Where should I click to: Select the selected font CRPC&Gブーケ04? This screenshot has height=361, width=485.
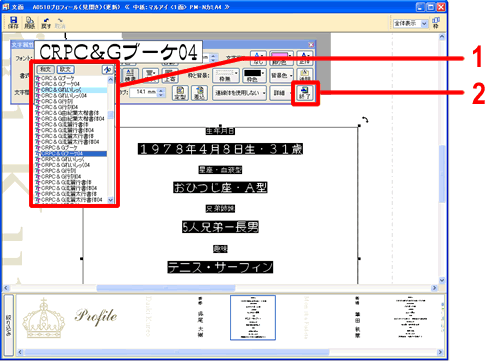71,153
